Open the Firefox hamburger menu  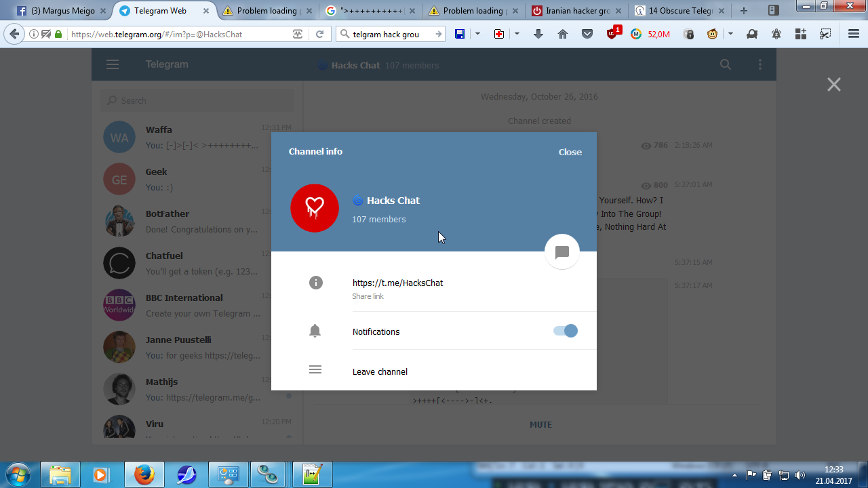(x=853, y=34)
